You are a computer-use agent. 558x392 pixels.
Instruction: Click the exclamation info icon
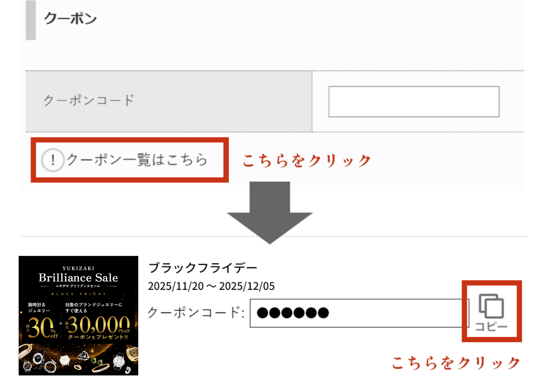click(53, 160)
